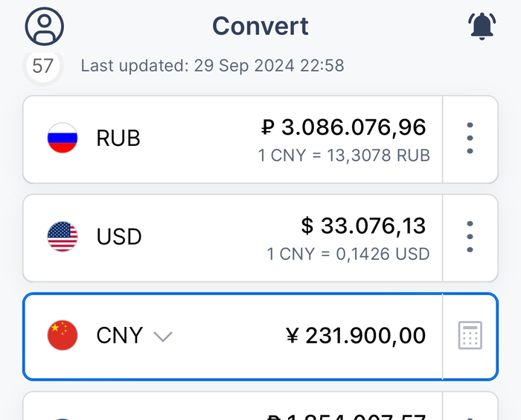Expand the CNY currency dropdown chevron
Screen dimensions: 521x420
[x=163, y=337]
